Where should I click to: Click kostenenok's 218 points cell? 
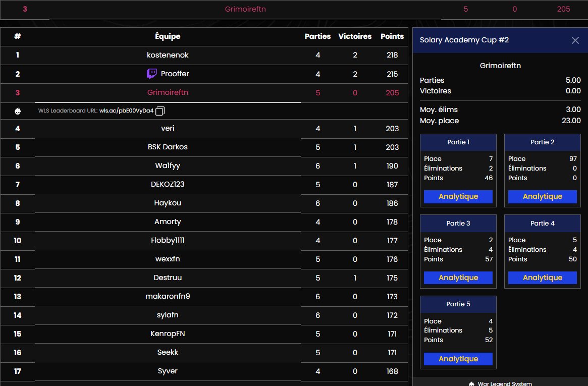point(392,55)
